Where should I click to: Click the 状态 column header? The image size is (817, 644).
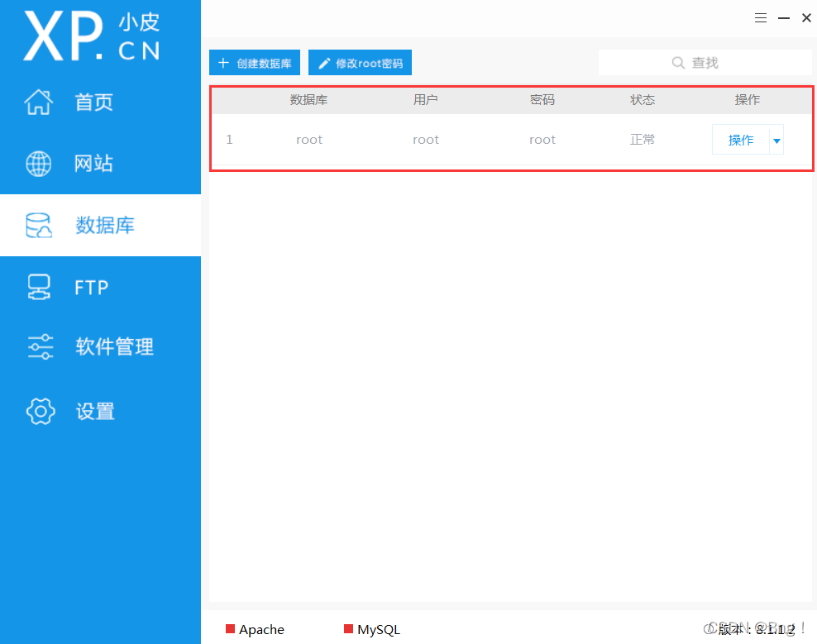(642, 99)
